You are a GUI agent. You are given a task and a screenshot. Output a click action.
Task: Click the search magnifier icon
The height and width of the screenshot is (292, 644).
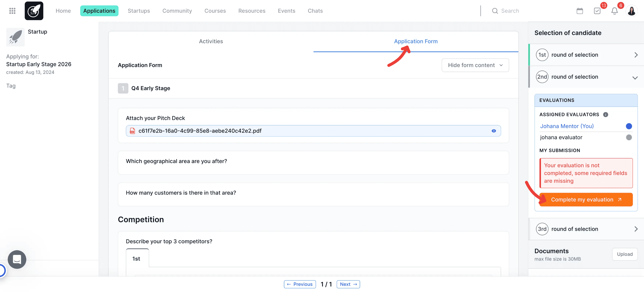495,11
